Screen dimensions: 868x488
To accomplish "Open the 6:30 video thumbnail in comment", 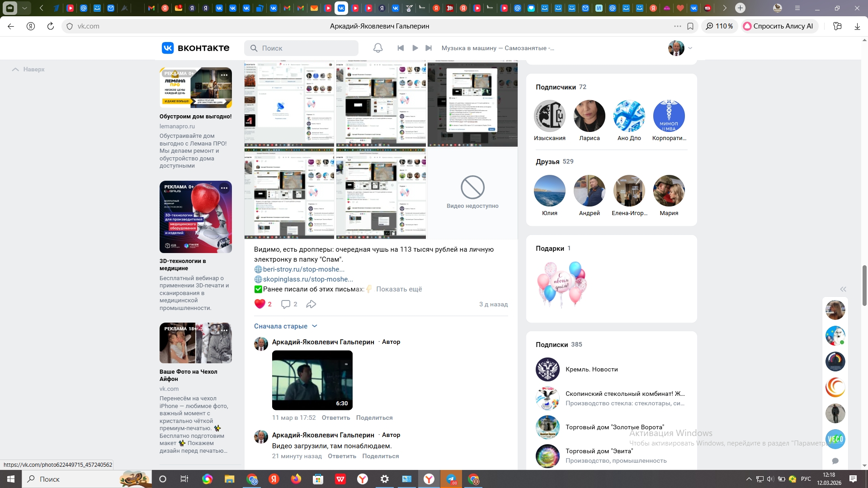I will [312, 380].
